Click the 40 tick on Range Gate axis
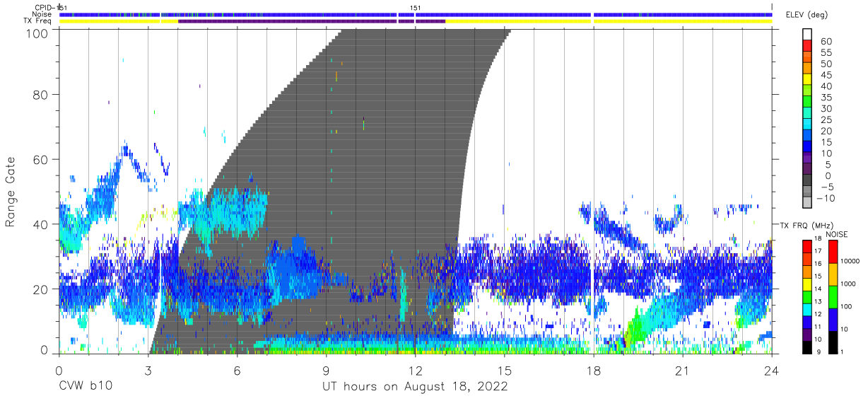Screen dimensions: 868x401 41,224
